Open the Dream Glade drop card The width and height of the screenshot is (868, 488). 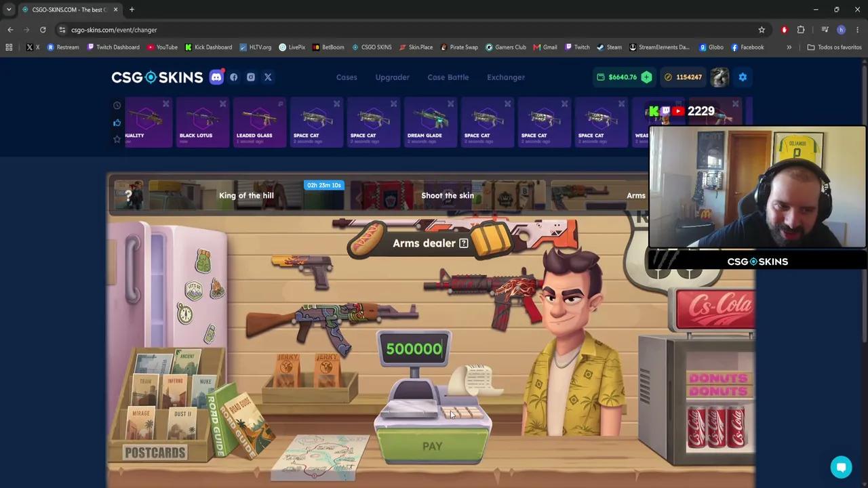429,122
